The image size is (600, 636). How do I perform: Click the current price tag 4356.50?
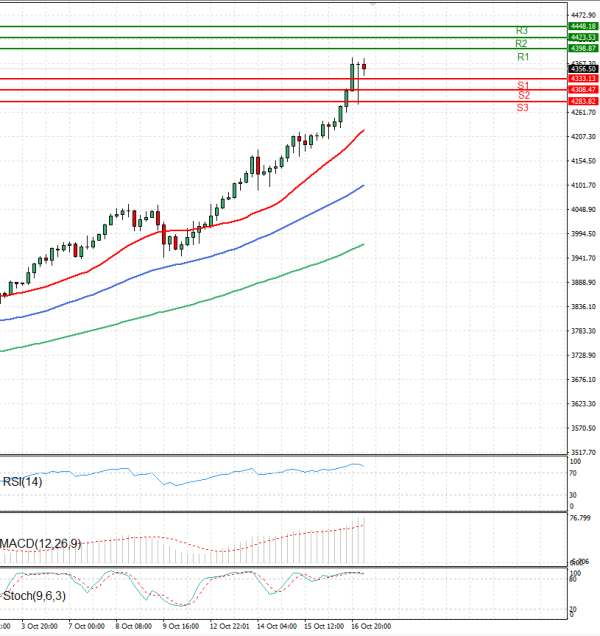(x=582, y=69)
